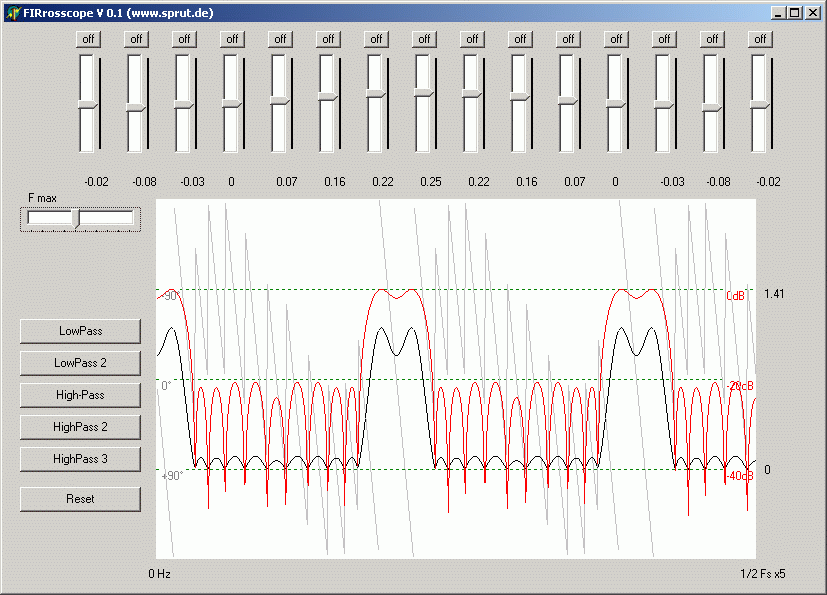Enable the "off" button above the left 0.16 slider
This screenshot has width=827, height=595.
[x=328, y=39]
